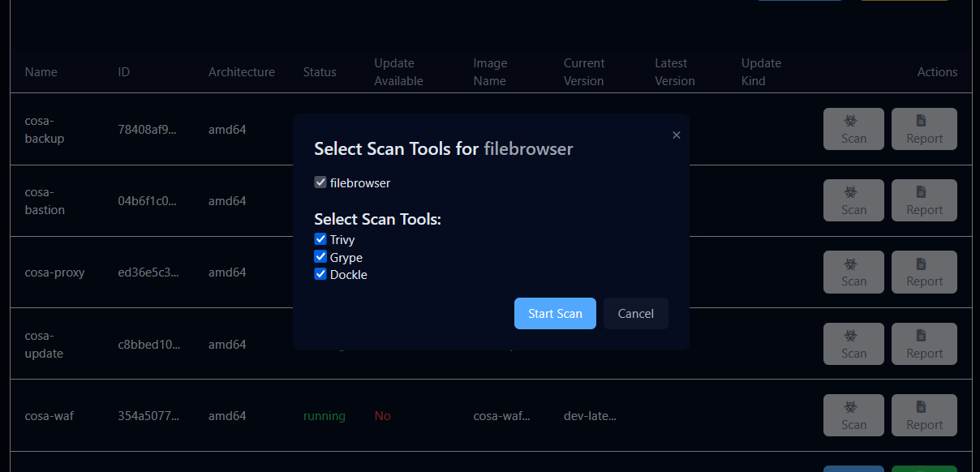This screenshot has width=980, height=472.
Task: Click the dev-late... version cell
Action: point(590,416)
